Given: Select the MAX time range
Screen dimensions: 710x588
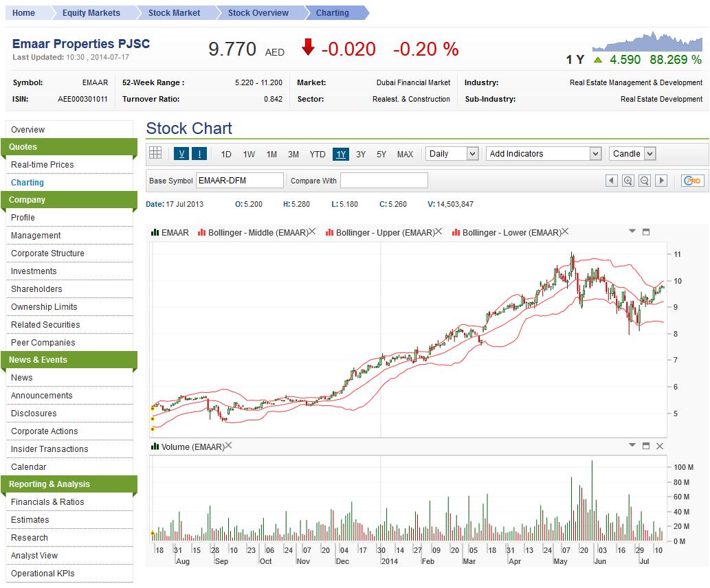Looking at the screenshot, I should click(405, 155).
